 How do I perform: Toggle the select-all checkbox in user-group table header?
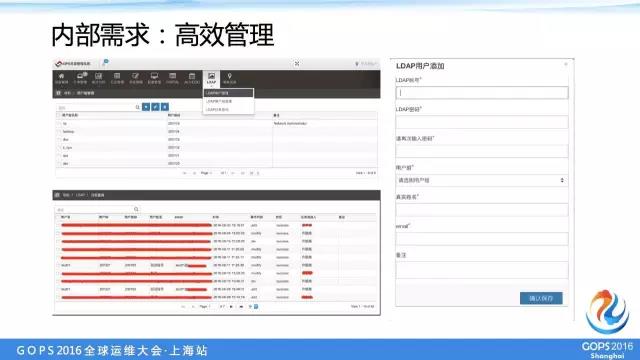tap(59, 116)
